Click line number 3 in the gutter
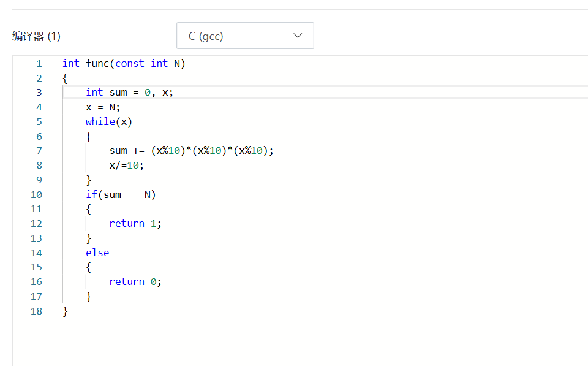This screenshot has height=366, width=588. [x=39, y=93]
